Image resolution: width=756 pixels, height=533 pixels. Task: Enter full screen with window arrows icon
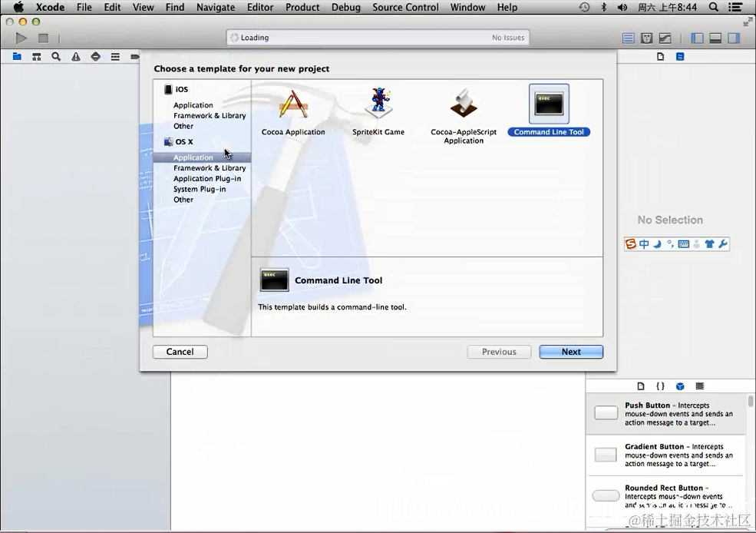click(748, 22)
